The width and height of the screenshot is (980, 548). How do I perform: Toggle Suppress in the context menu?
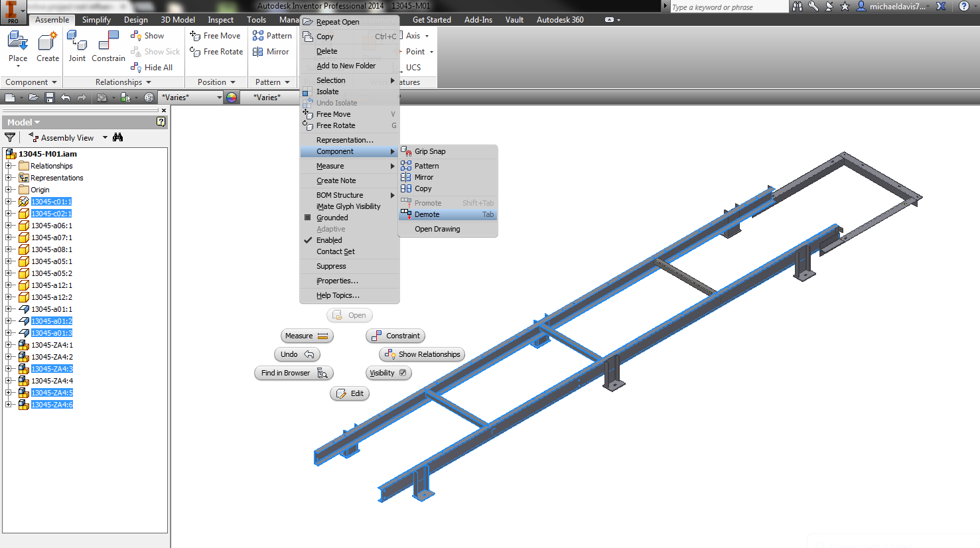350,266
